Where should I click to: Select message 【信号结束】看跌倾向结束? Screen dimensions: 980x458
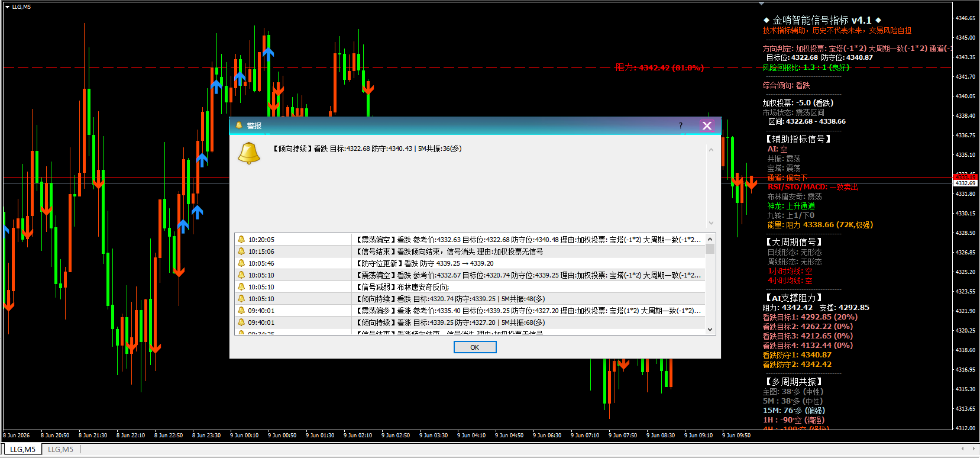(x=449, y=251)
